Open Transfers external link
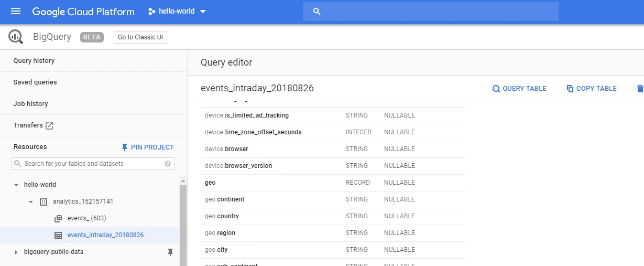The height and width of the screenshot is (266, 644). pos(33,125)
